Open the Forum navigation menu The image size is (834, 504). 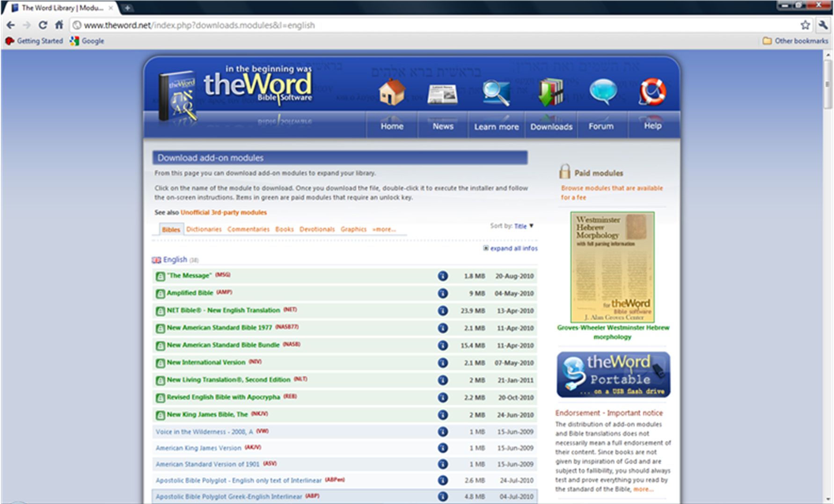pyautogui.click(x=601, y=126)
